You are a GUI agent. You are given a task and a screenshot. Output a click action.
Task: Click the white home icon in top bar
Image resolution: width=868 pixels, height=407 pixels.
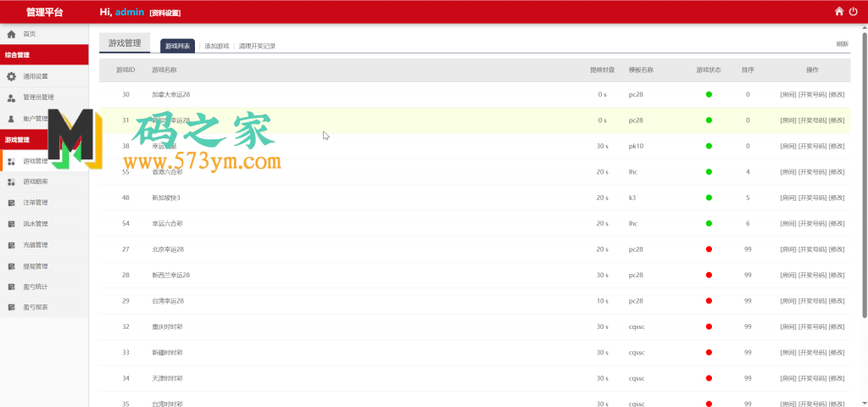pos(839,11)
